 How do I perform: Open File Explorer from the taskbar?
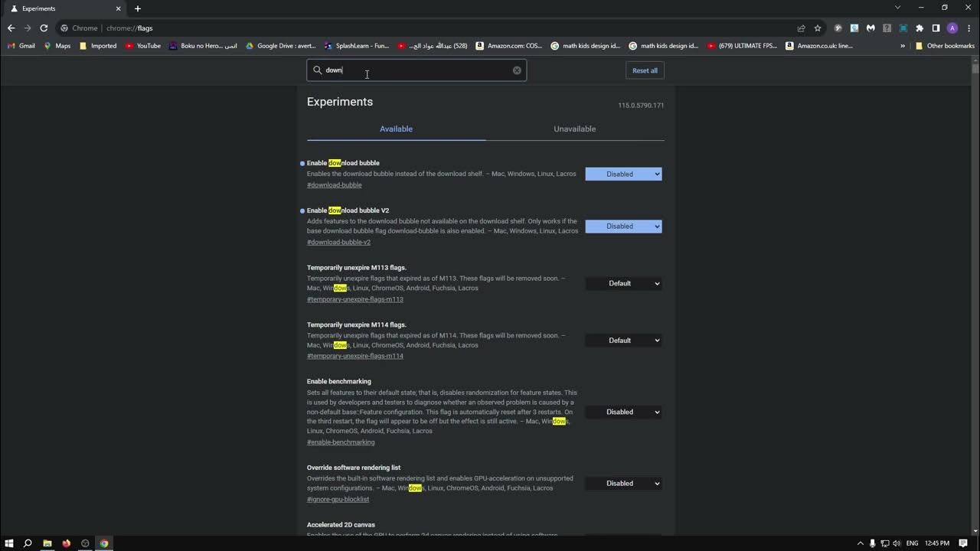coord(47,543)
